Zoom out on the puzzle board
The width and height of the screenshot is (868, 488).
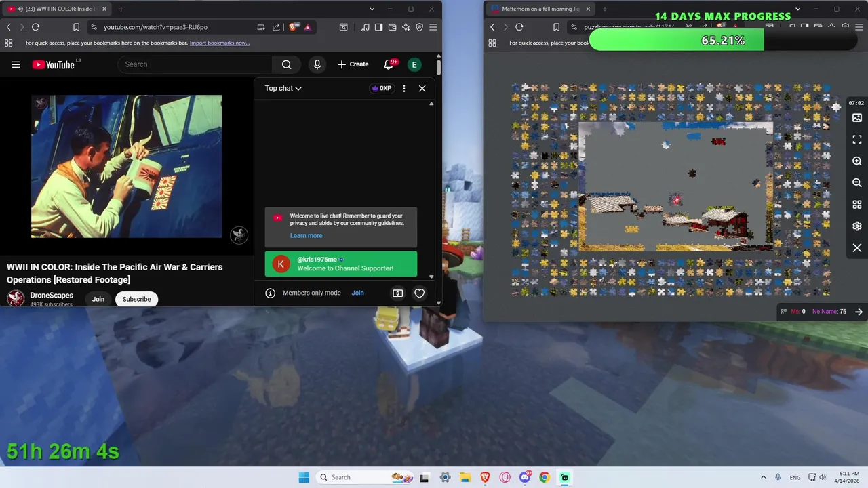coord(857,183)
